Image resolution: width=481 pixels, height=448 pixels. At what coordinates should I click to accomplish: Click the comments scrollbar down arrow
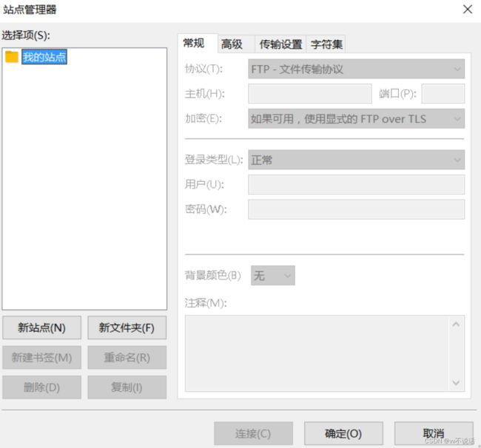click(456, 382)
